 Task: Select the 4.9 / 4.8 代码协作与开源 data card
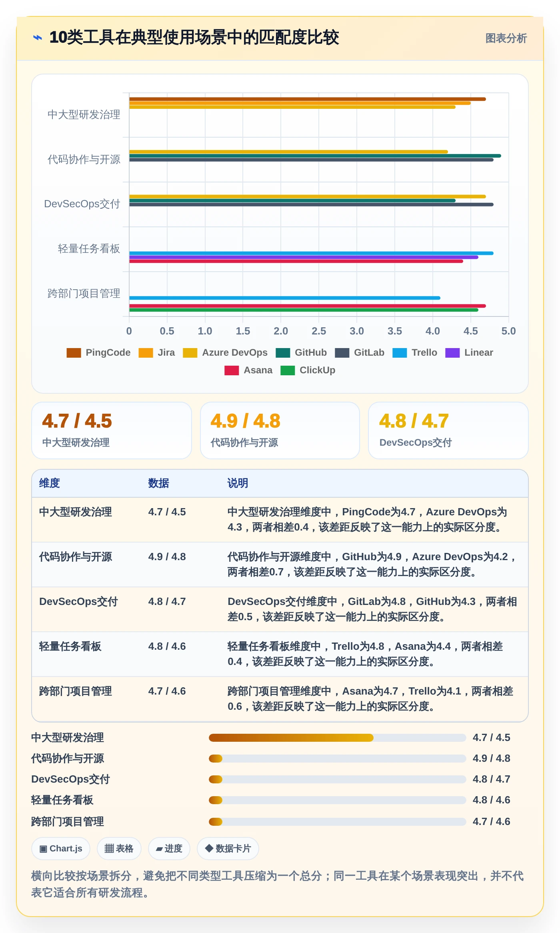click(280, 430)
